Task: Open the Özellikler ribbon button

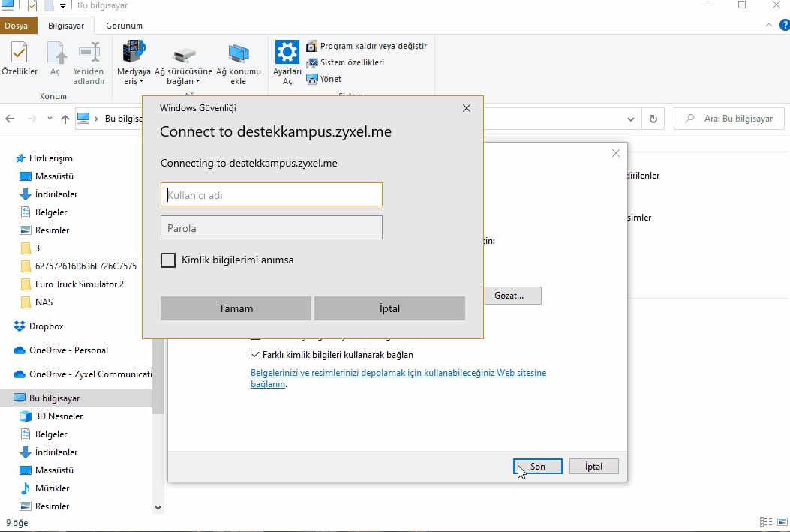Action: click(x=20, y=59)
